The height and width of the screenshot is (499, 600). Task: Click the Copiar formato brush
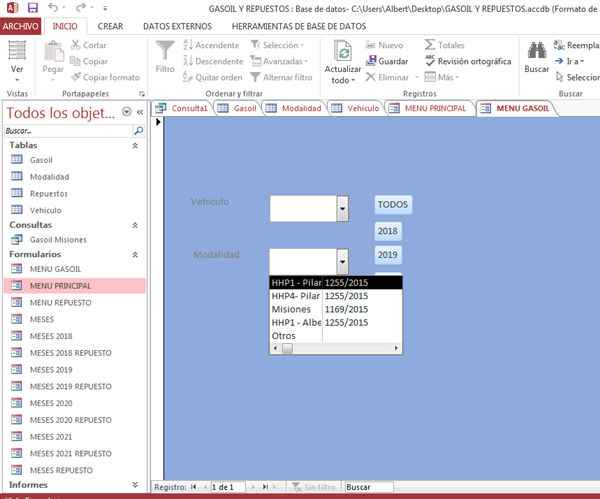pos(76,77)
